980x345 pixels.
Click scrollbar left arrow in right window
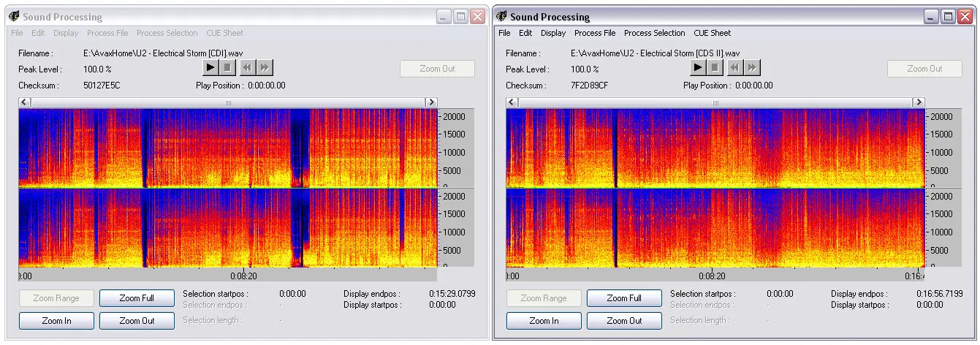tap(512, 102)
